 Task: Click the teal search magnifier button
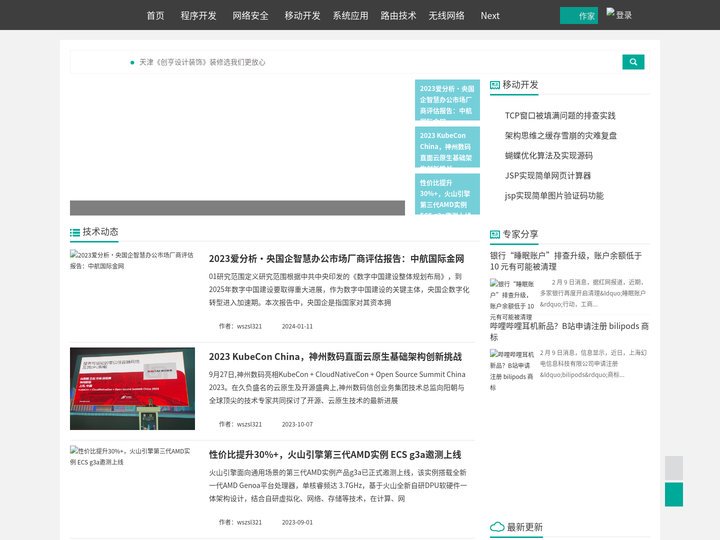coord(633,62)
